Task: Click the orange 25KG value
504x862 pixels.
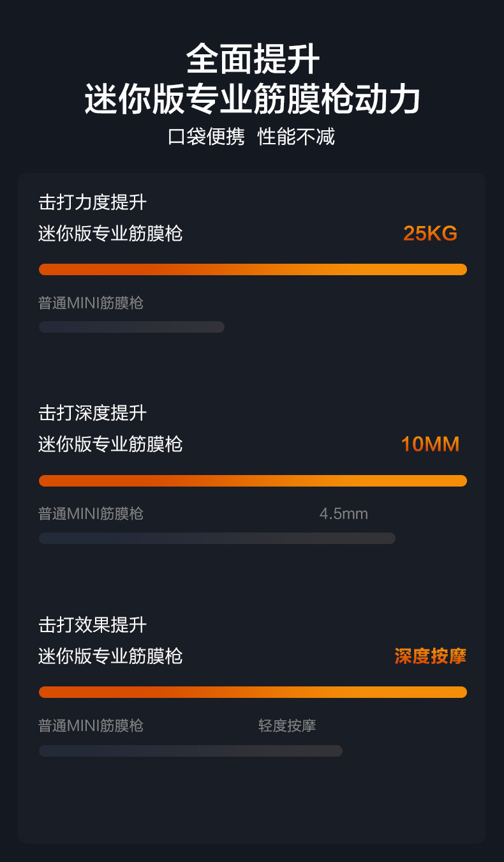Action: 431,234
